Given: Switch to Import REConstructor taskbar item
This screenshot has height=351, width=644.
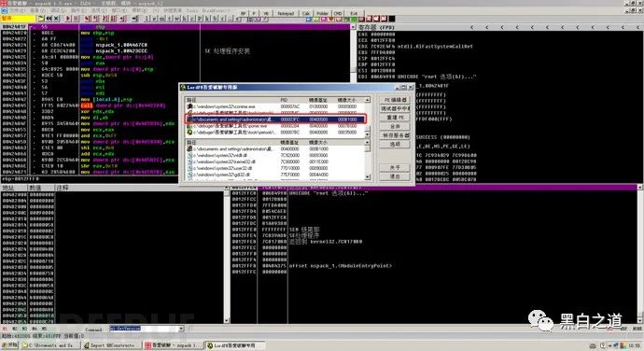Looking at the screenshot, I should (x=111, y=345).
